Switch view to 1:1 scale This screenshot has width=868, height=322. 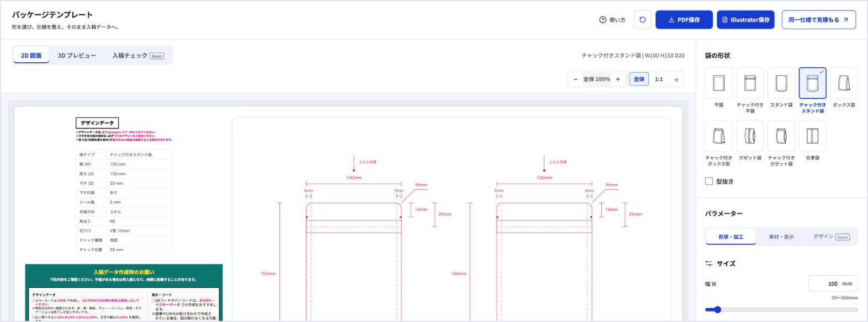coord(659,79)
